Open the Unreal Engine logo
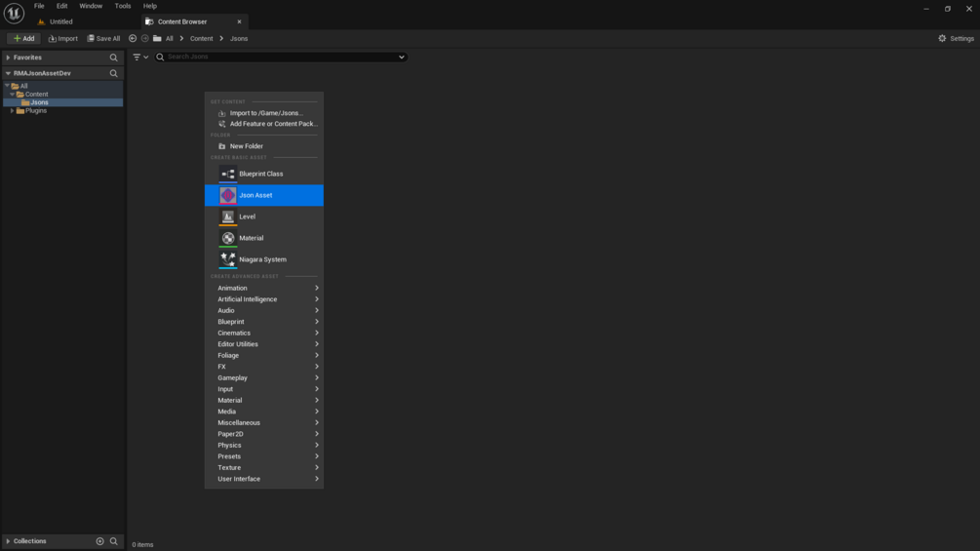 coord(14,13)
